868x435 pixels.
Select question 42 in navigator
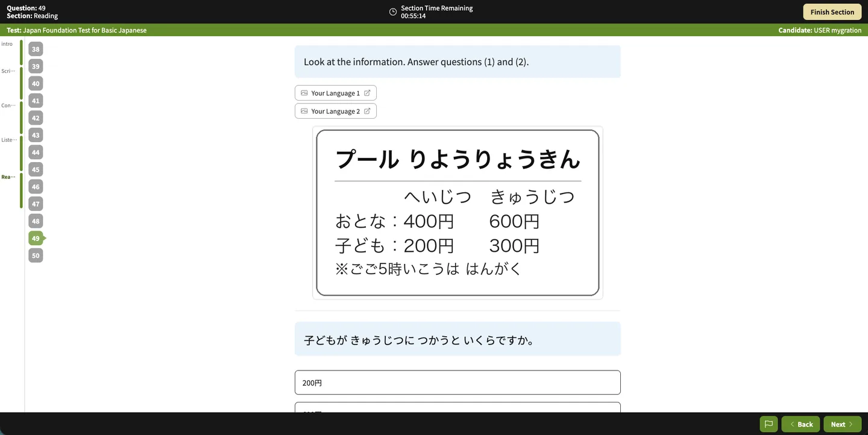pyautogui.click(x=36, y=118)
